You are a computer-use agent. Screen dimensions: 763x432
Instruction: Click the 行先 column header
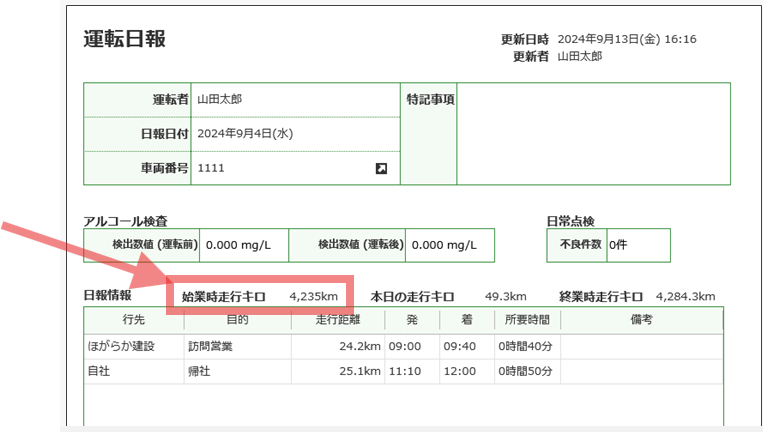click(133, 320)
